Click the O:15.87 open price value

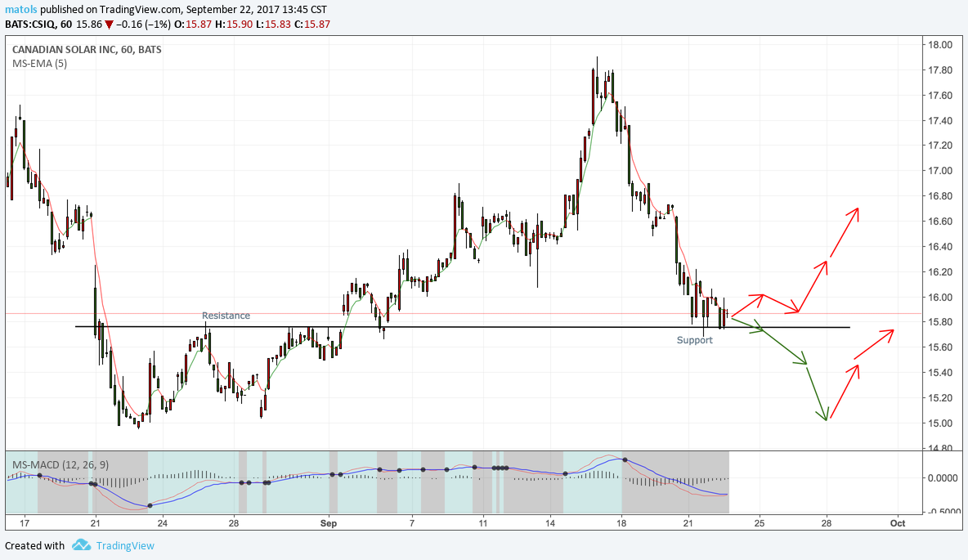(x=195, y=25)
